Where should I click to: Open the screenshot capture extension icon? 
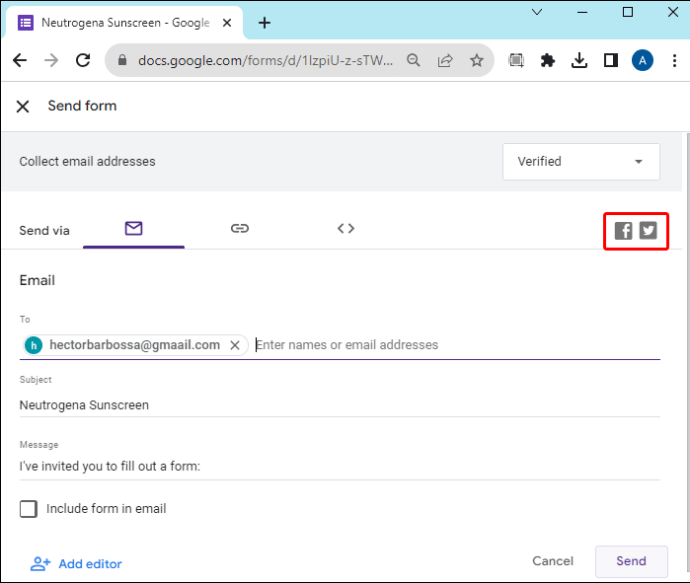coord(516,60)
